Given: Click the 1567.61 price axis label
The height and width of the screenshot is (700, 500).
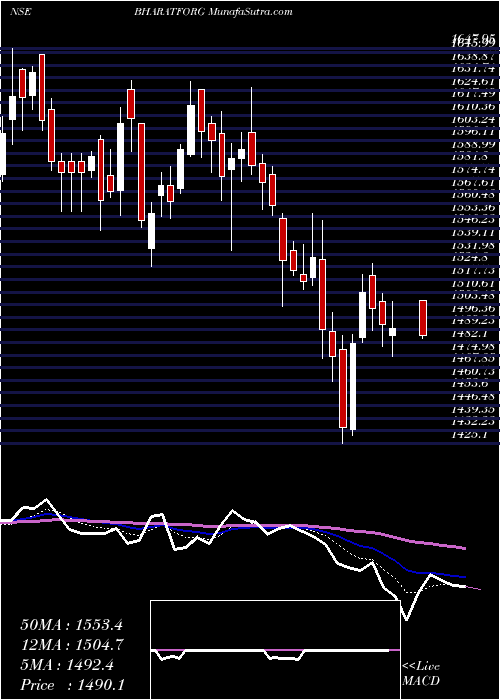Looking at the screenshot, I should tap(473, 183).
